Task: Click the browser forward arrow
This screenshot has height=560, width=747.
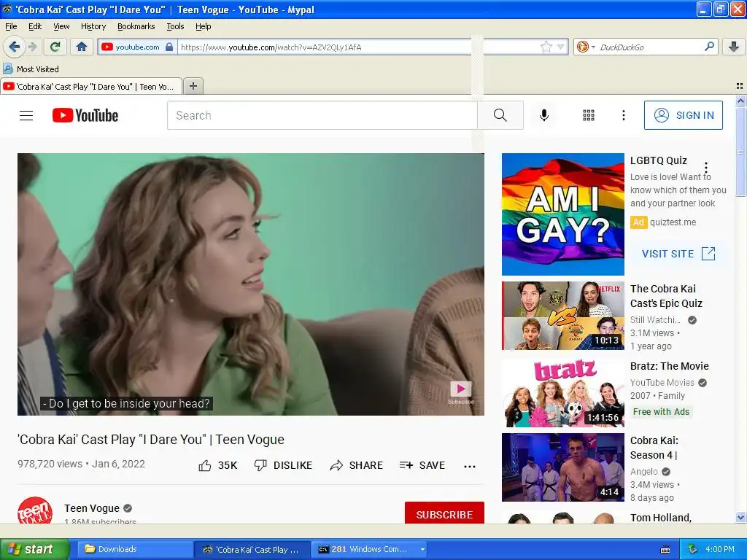Action: pos(32,47)
